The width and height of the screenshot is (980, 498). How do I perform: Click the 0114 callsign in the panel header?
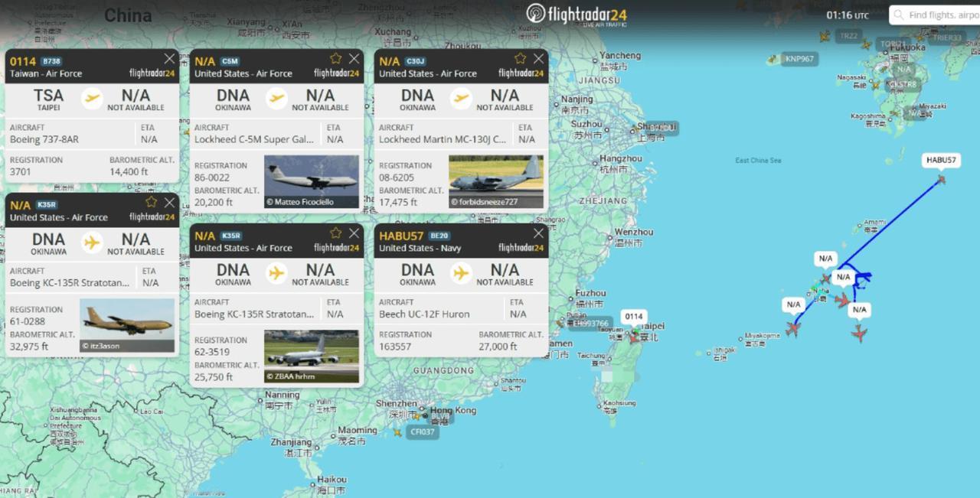click(23, 61)
